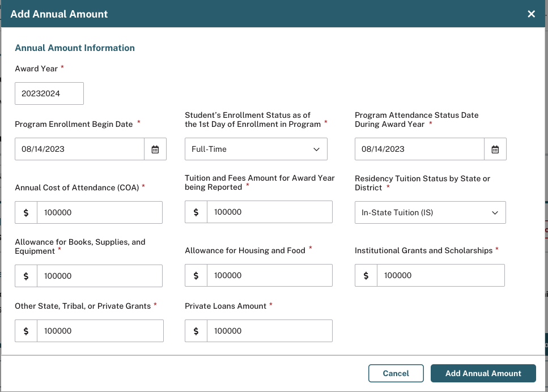Click the Annual Cost of Attendance field
Screen dimensions: 548x392
click(100, 213)
